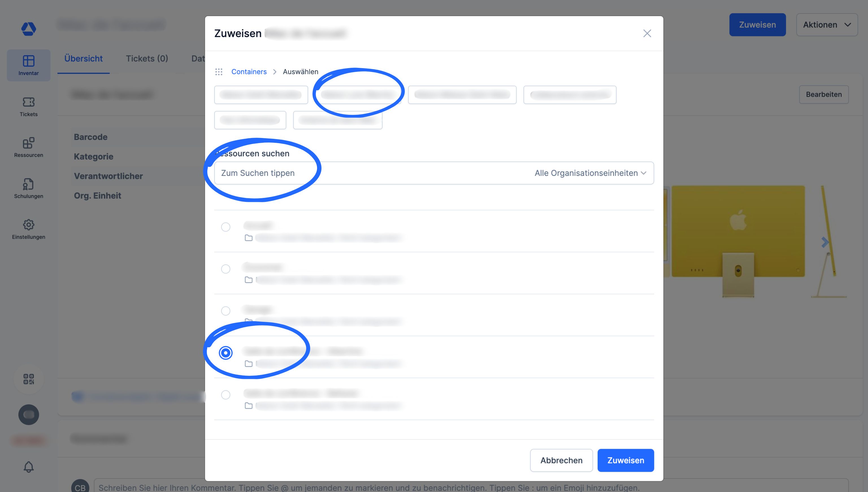868x492 pixels.
Task: Click the yellow iMac product image
Action: (x=738, y=241)
